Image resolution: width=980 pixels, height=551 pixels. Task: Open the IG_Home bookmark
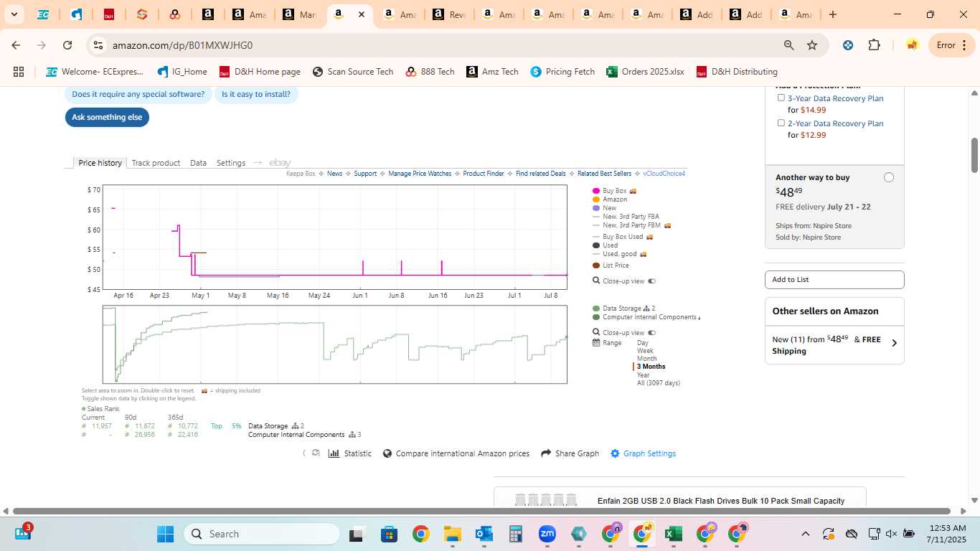pyautogui.click(x=182, y=72)
